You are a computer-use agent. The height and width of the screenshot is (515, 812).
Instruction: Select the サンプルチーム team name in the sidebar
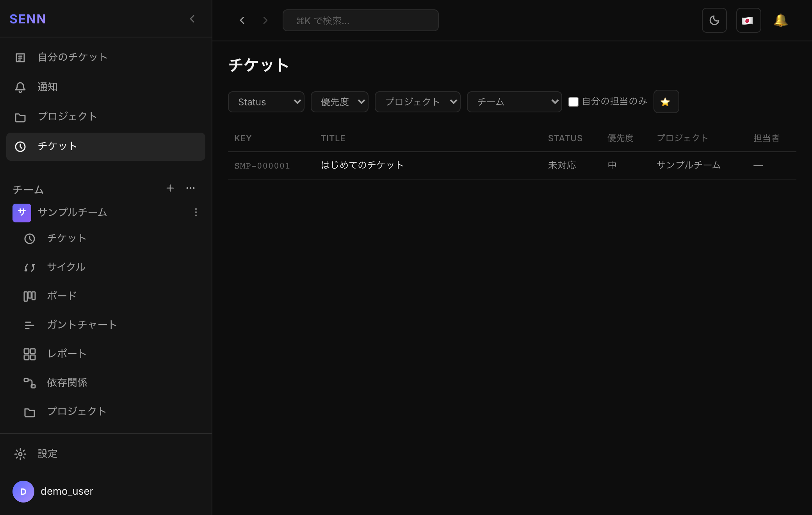pos(72,212)
